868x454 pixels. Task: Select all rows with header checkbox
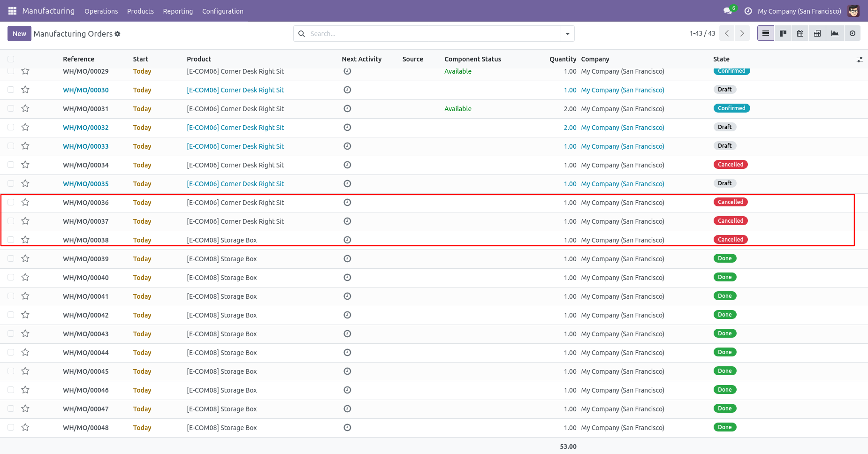coord(11,59)
